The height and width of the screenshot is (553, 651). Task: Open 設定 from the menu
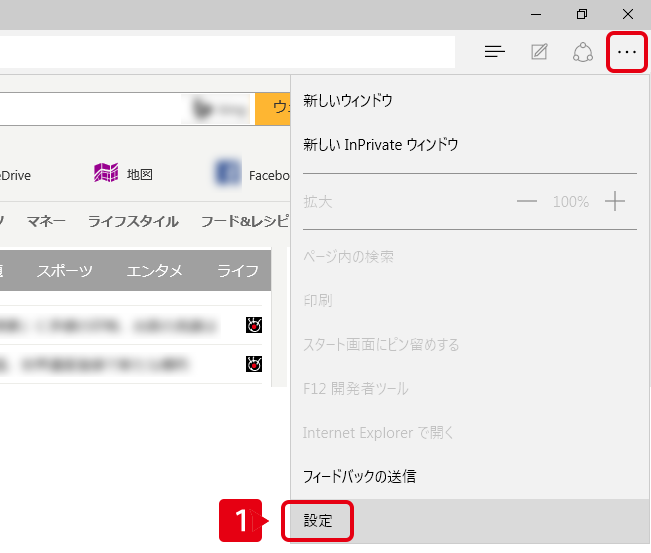[x=470, y=521]
